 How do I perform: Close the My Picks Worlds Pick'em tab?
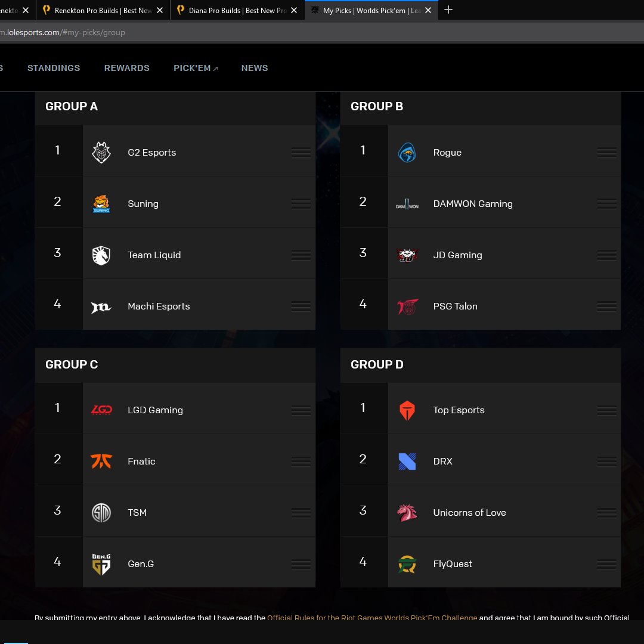pyautogui.click(x=428, y=10)
